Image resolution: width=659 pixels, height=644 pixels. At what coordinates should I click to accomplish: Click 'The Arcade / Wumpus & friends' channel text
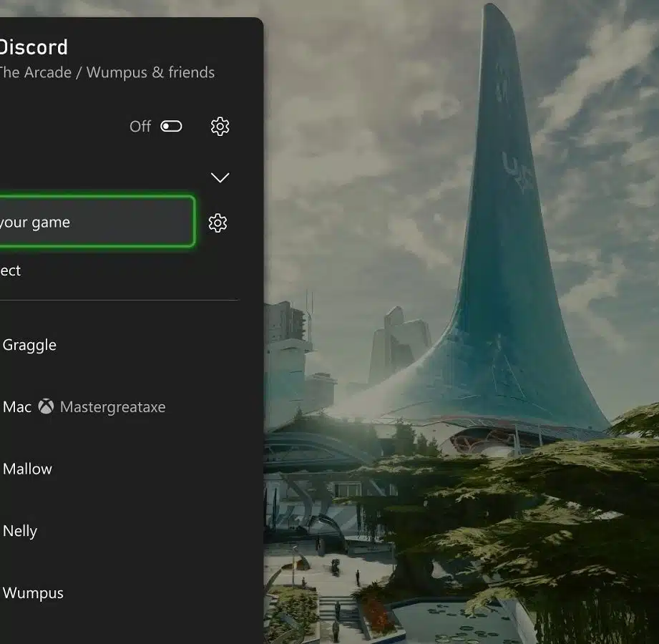(107, 72)
